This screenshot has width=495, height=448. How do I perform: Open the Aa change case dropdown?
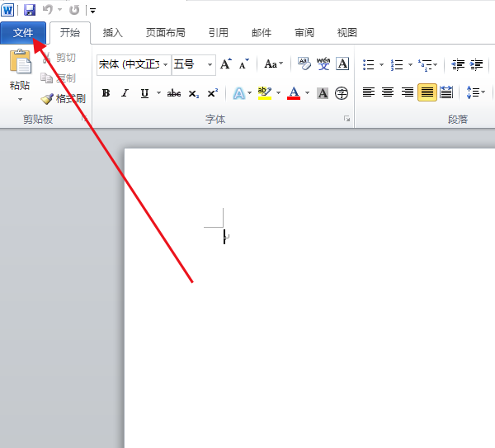coord(273,64)
